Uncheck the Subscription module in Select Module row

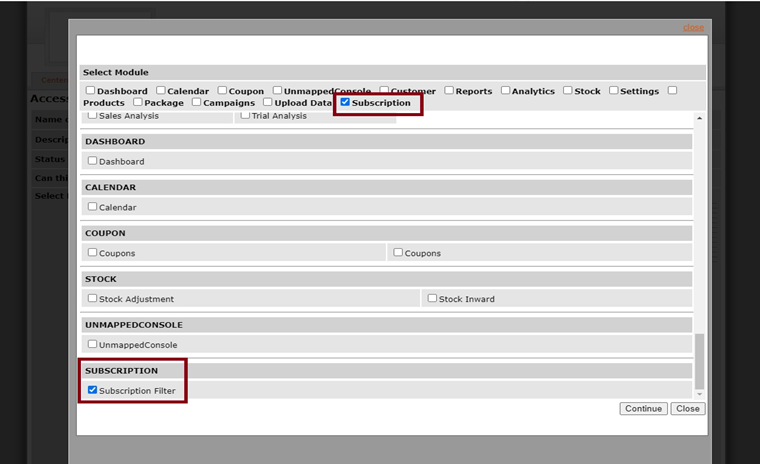(345, 102)
